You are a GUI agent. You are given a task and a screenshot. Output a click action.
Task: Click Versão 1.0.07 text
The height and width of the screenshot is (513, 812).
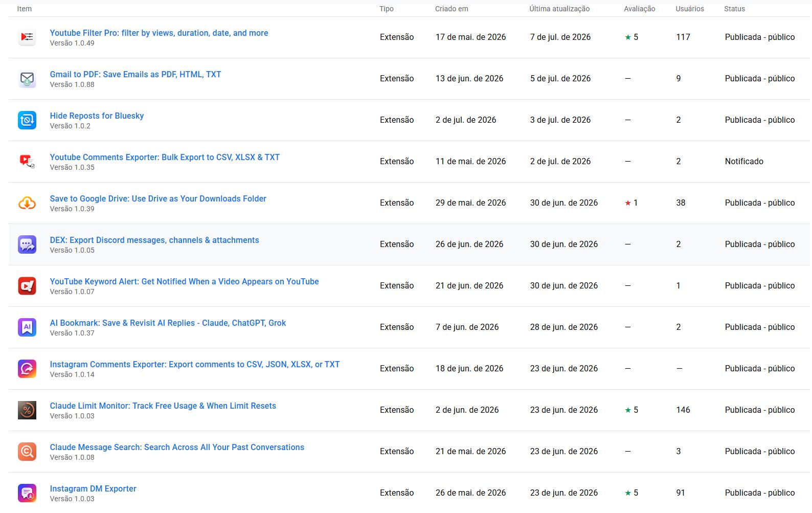coord(72,292)
